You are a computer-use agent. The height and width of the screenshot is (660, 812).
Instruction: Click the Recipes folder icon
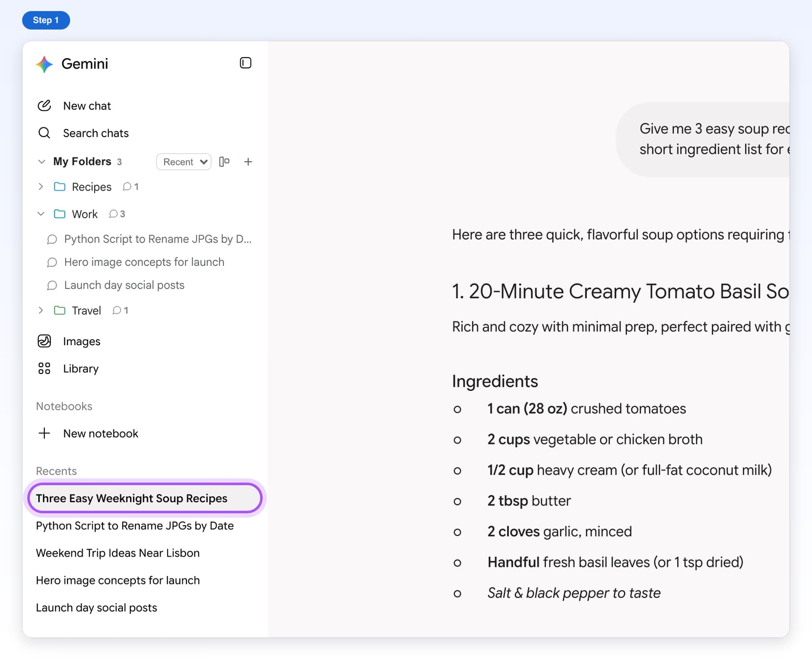coord(60,186)
